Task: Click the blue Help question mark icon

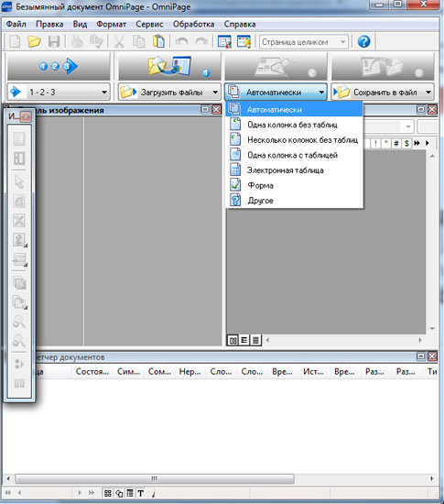Action: (363, 42)
